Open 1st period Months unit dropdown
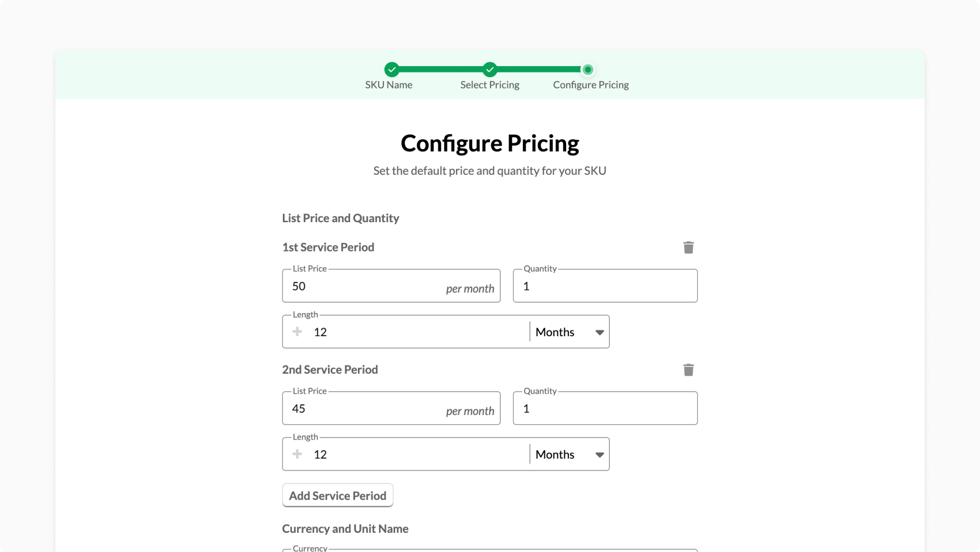Image resolution: width=980 pixels, height=552 pixels. point(569,332)
